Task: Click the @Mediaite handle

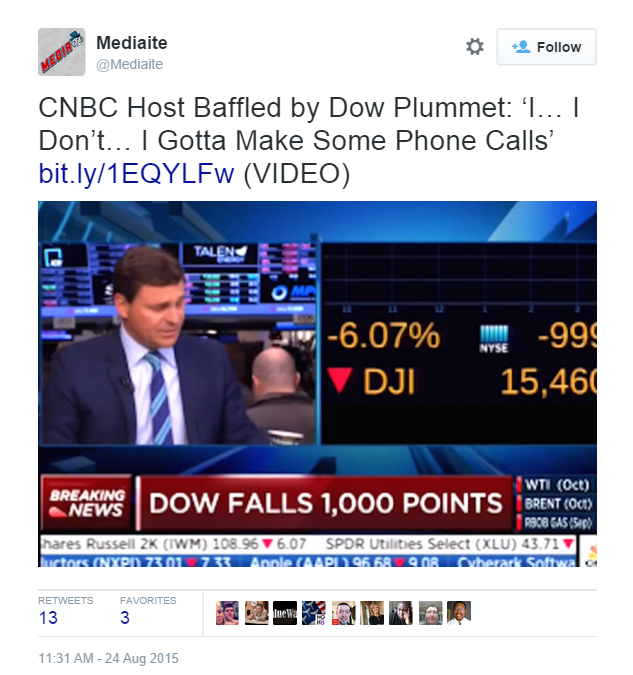Action: (130, 64)
